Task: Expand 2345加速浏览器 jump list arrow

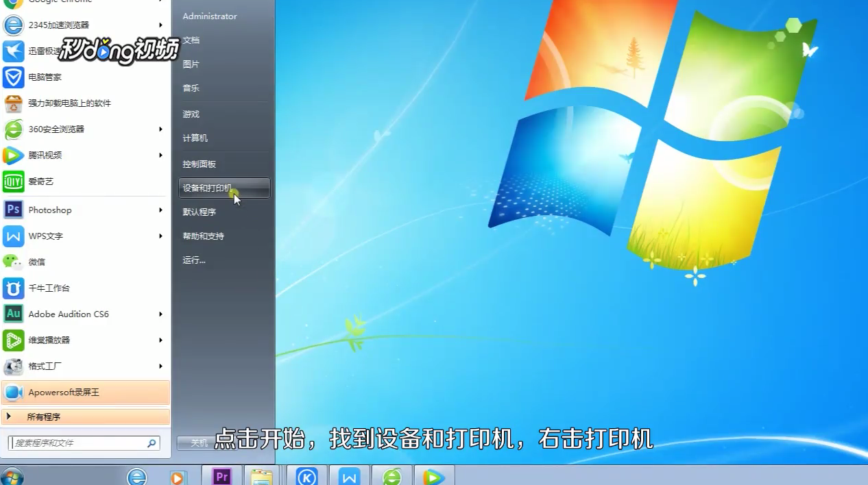Action: point(161,25)
